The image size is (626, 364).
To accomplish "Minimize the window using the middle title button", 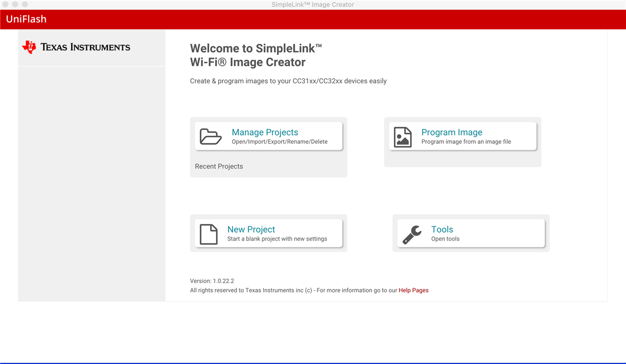I will coord(15,5).
